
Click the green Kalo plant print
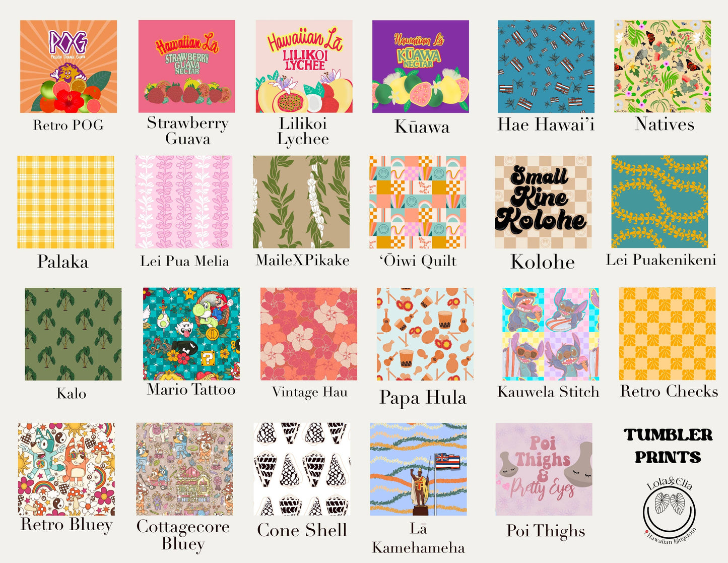pos(73,334)
